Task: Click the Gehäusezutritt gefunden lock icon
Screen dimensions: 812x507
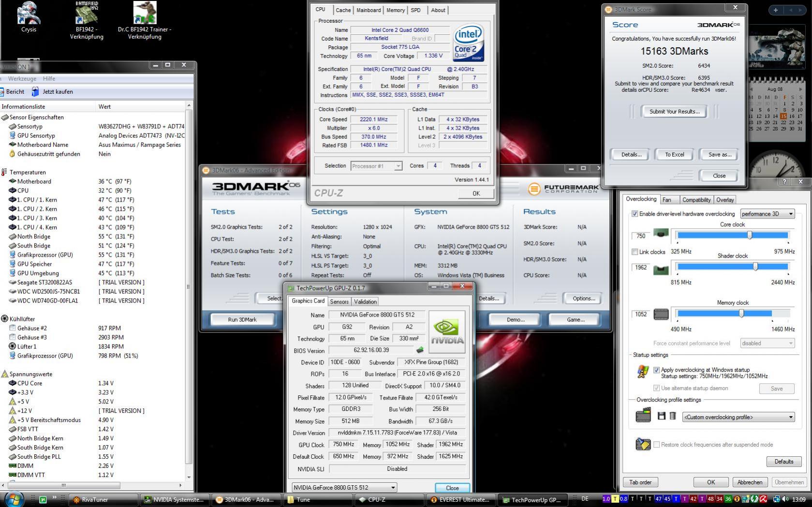Action: pyautogui.click(x=13, y=154)
